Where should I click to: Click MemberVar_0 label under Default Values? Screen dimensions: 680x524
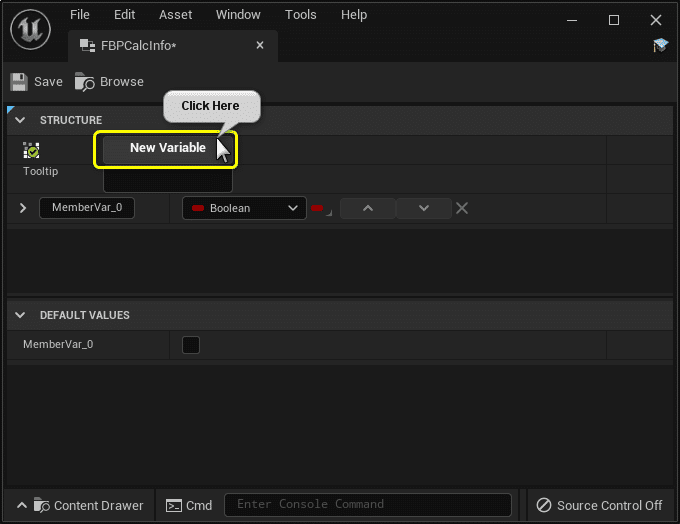pos(58,344)
